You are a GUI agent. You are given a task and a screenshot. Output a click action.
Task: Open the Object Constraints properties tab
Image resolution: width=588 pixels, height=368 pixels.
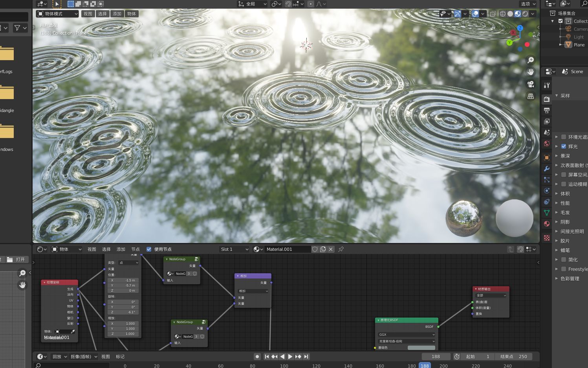(x=546, y=202)
